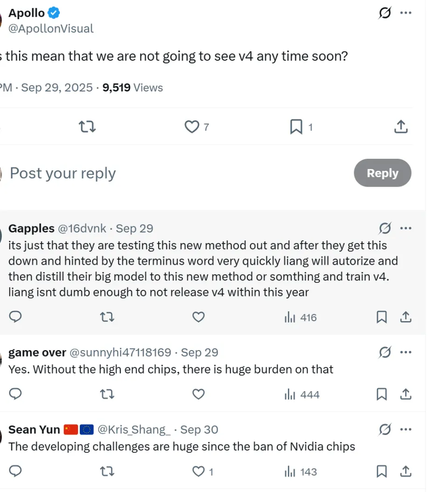Screen dimensions: 448x492
Task: Share Sean Yun's reply
Action: tap(406, 471)
